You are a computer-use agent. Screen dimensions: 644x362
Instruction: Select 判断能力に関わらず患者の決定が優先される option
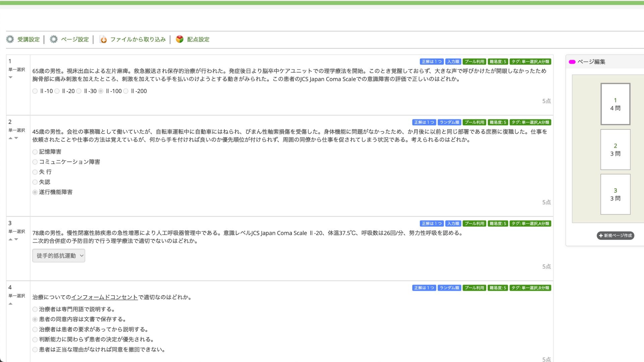point(35,340)
